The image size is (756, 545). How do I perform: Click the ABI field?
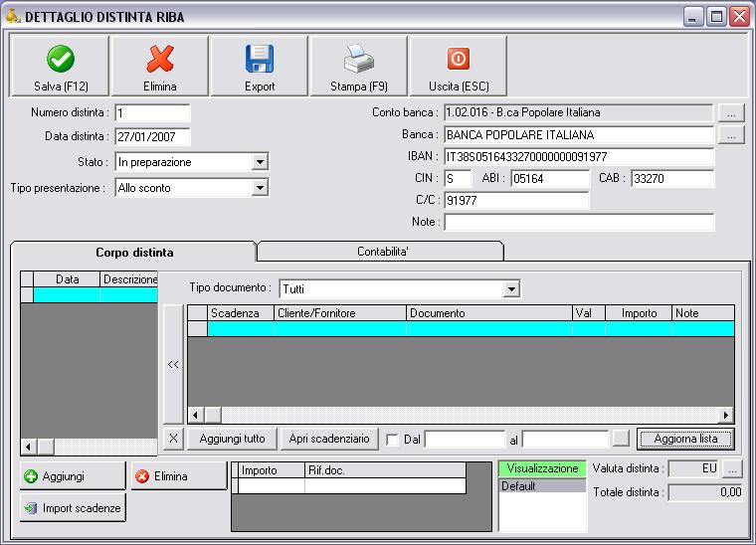(550, 178)
